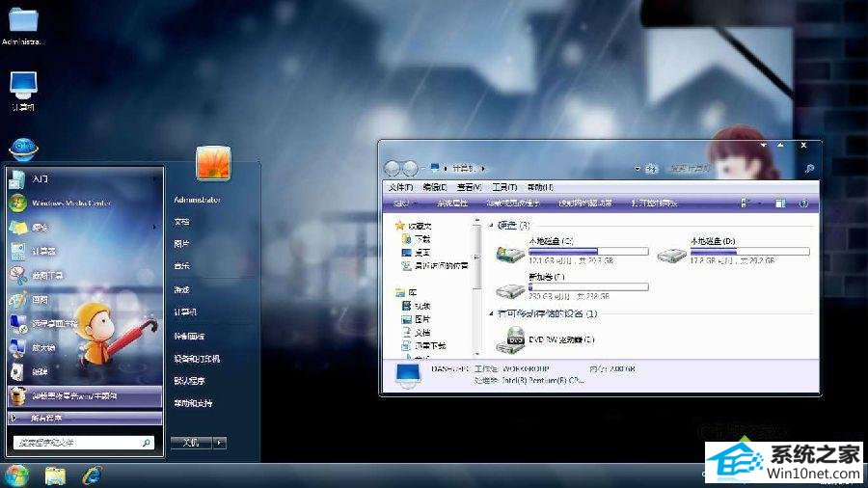
Task: Click System Properties (系统属性) in toolbar
Action: pyautogui.click(x=452, y=203)
